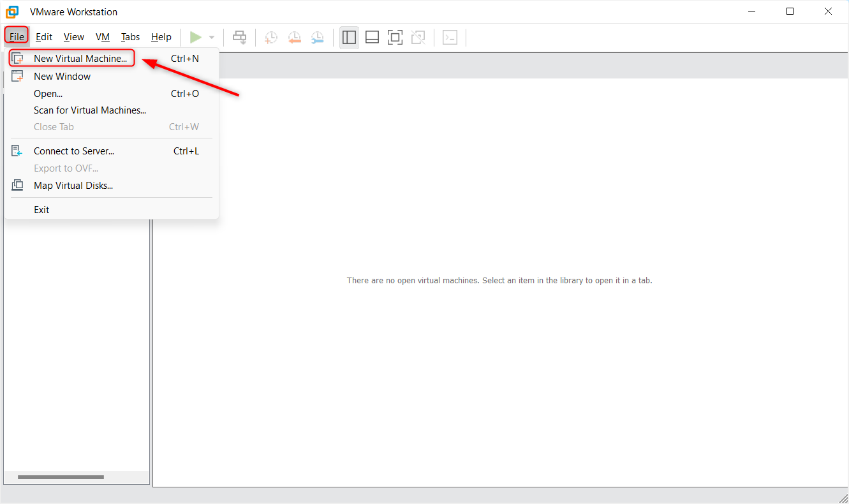The height and width of the screenshot is (504, 849).
Task: Click Exit in the File menu
Action: pyautogui.click(x=112, y=209)
